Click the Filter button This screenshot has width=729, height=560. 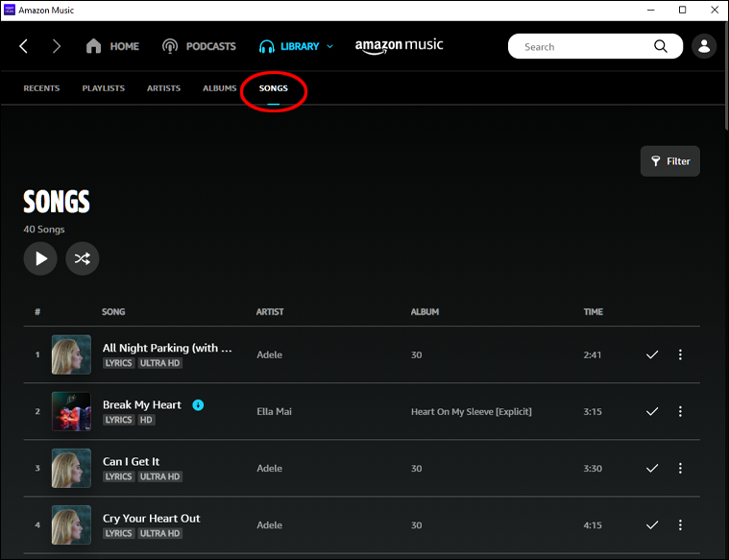[x=670, y=161]
